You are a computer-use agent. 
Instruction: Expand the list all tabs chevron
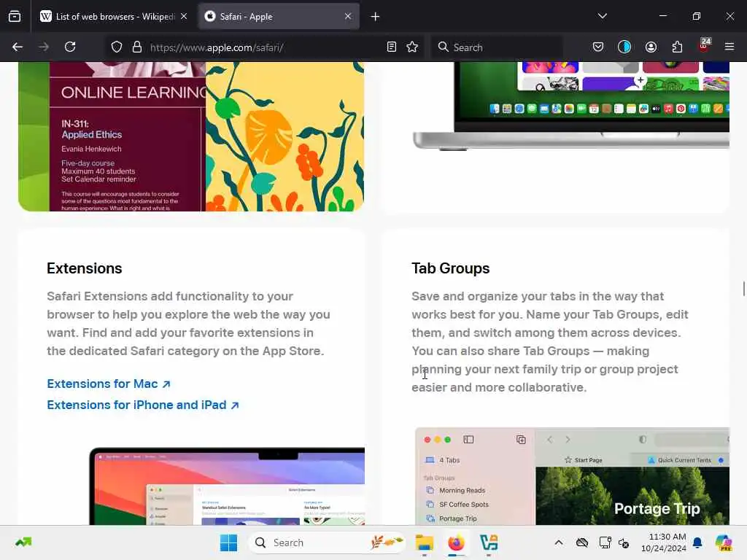(602, 16)
